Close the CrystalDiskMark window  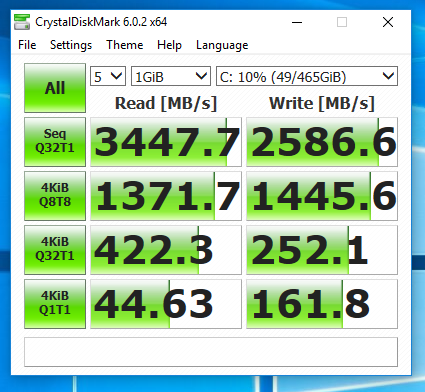388,22
